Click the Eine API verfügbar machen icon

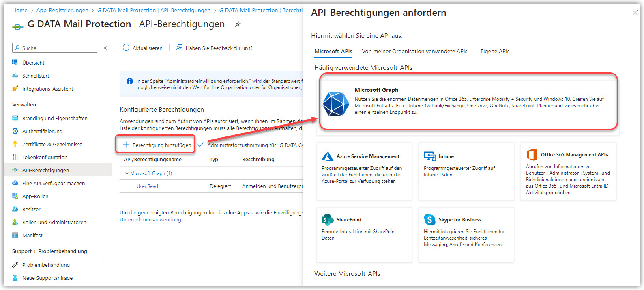(x=15, y=183)
